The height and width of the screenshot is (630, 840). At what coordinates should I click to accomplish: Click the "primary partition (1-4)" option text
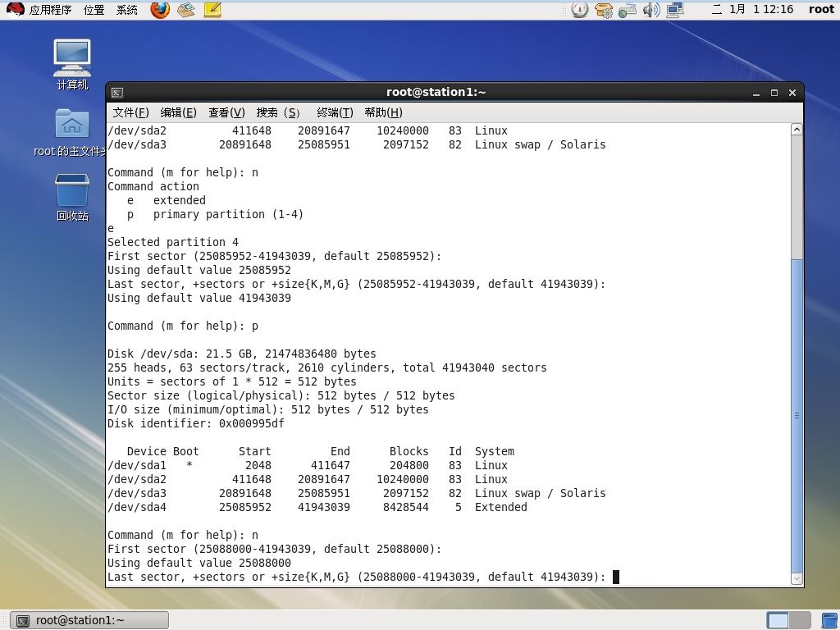[x=228, y=214]
